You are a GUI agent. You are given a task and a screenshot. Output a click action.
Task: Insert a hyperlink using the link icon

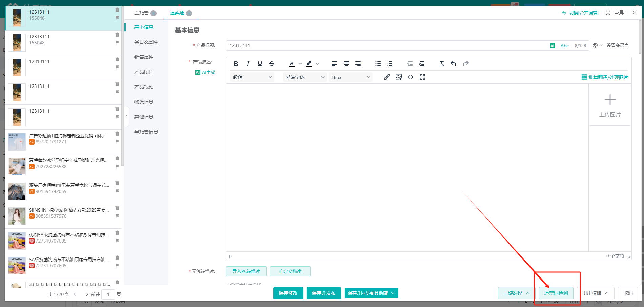point(387,77)
